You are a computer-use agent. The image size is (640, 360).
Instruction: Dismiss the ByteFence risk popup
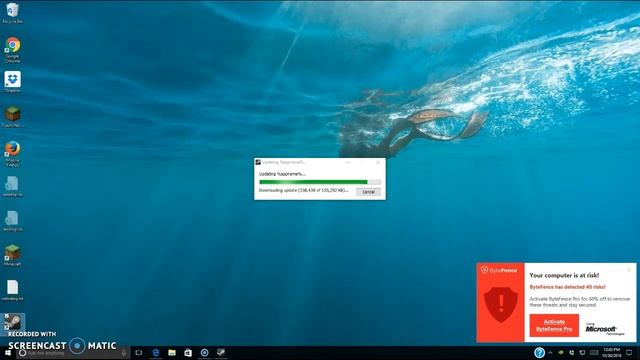pyautogui.click(x=629, y=269)
